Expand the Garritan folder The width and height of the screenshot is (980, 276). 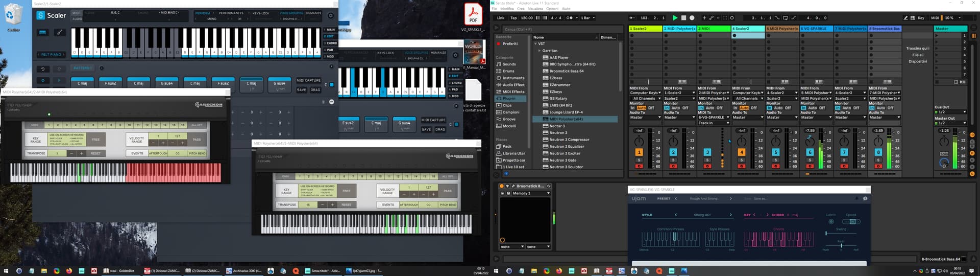(x=540, y=51)
